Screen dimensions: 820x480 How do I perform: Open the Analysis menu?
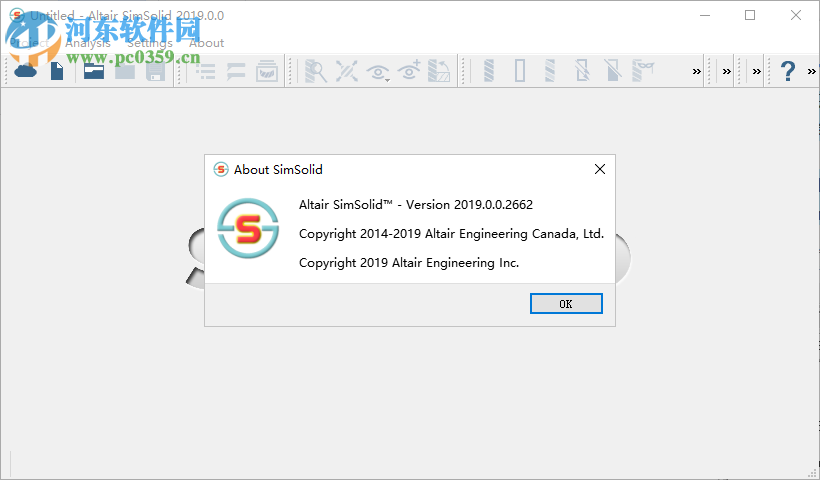tap(88, 43)
